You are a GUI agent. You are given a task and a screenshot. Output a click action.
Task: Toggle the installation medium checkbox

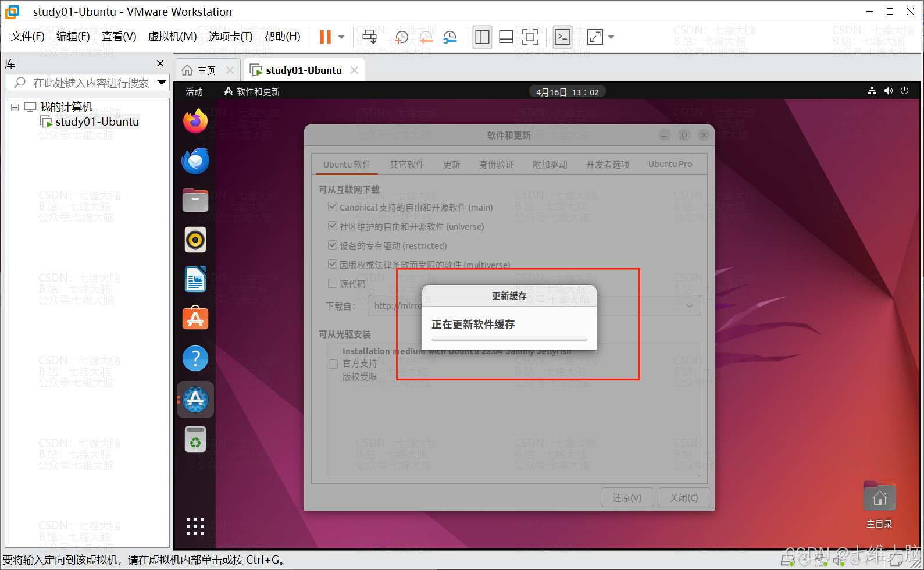333,364
